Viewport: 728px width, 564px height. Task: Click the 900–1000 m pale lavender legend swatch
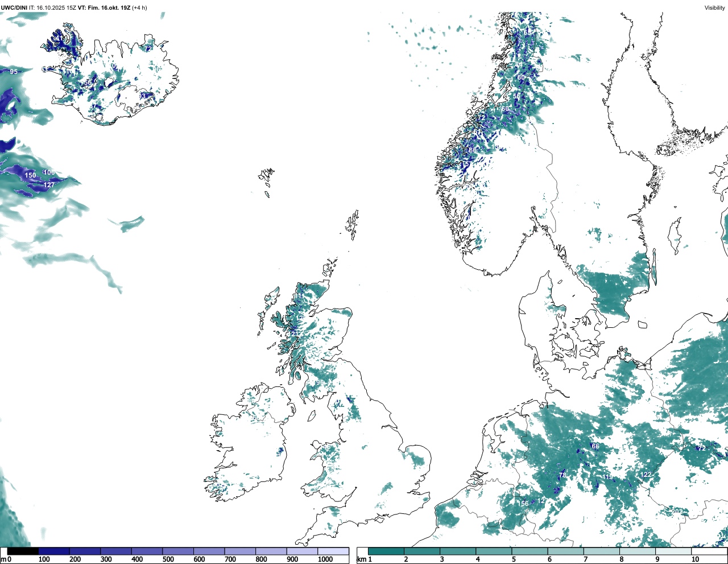[x=302, y=551]
